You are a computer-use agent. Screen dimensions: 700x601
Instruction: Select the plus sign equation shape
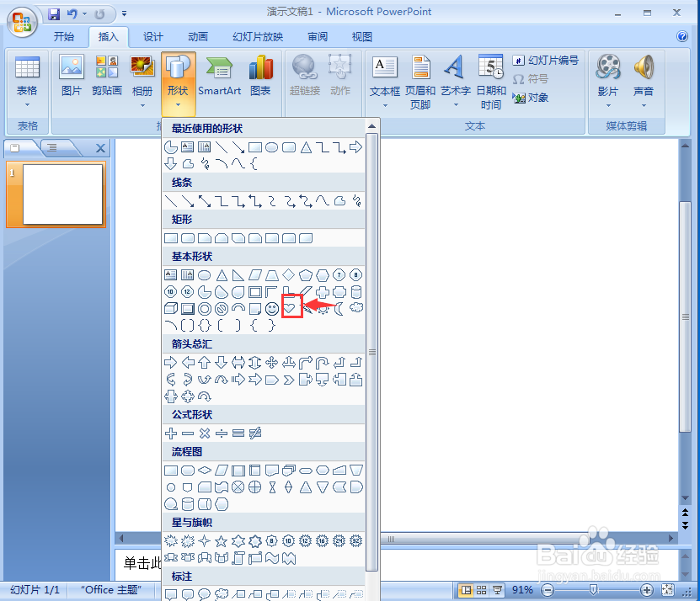[x=170, y=433]
